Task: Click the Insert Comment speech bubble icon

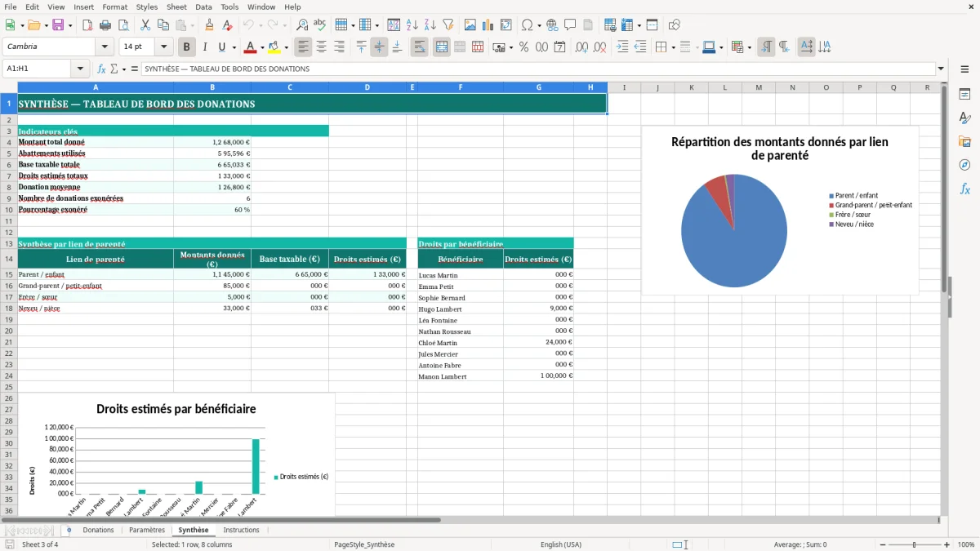Action: click(569, 25)
